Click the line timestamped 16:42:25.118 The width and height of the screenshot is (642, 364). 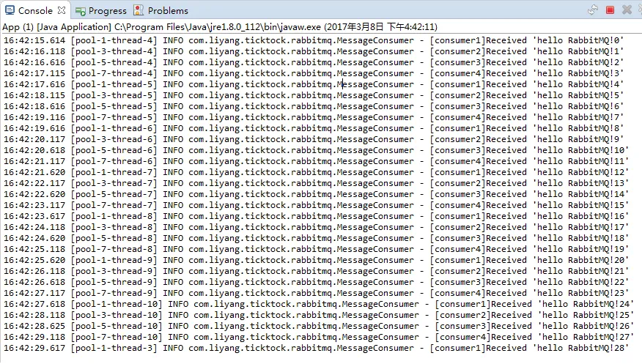coord(316,250)
